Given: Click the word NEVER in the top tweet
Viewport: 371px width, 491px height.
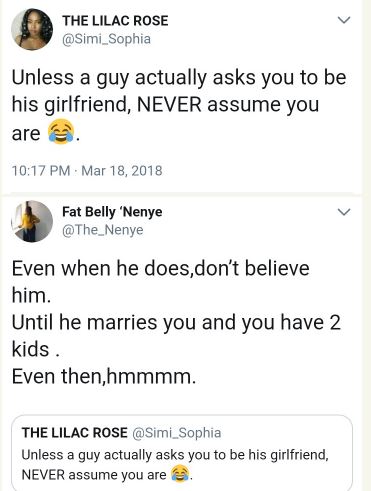Looking at the screenshot, I should pos(169,105).
